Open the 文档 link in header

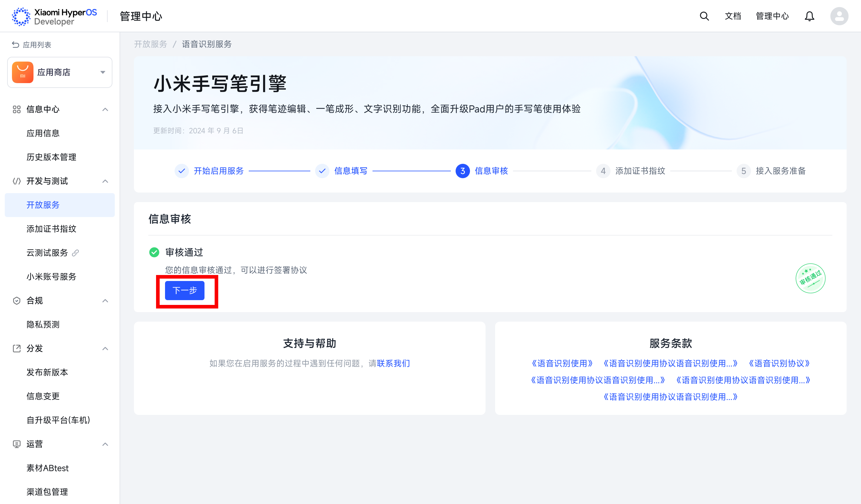tap(733, 16)
